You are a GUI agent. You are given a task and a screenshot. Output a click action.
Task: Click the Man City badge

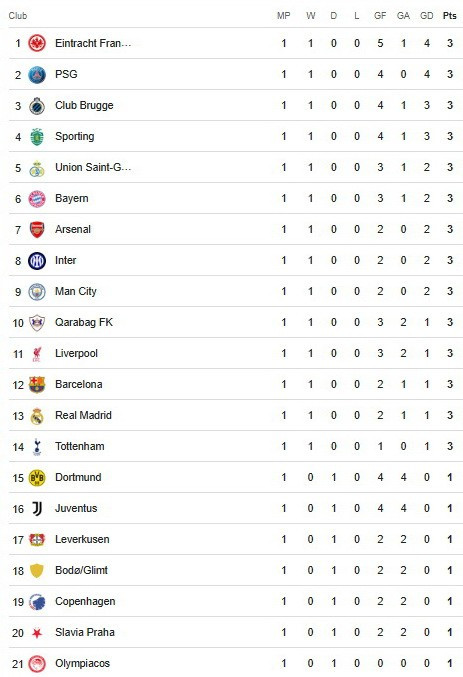click(37, 292)
